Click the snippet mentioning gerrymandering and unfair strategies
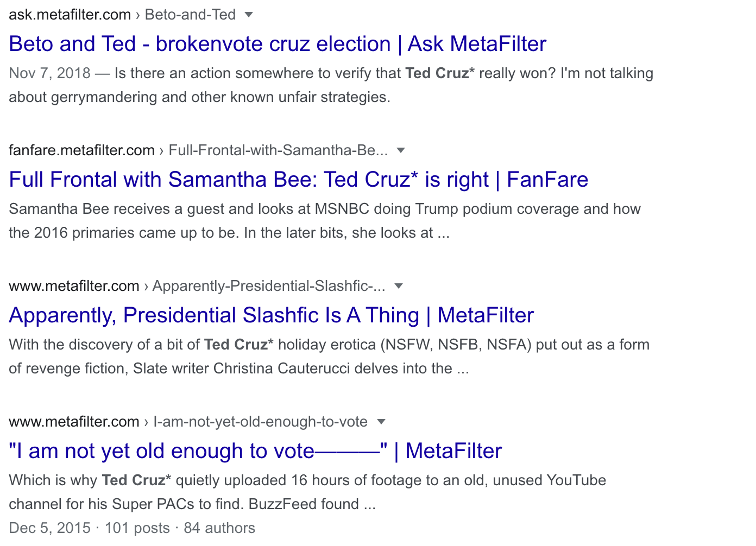The image size is (756, 546). (x=331, y=85)
